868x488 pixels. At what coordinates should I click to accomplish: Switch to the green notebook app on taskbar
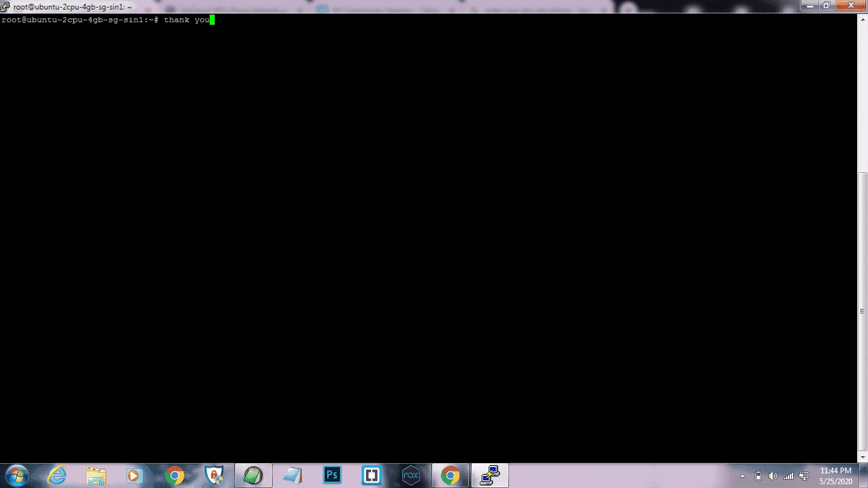point(254,475)
